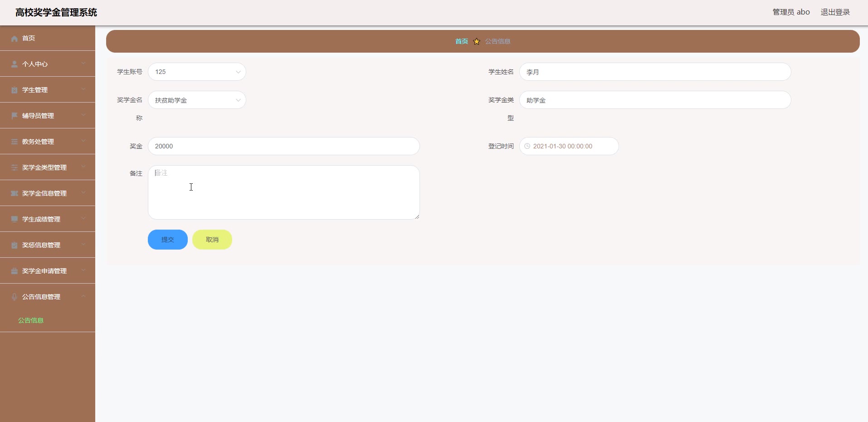Expand 个人中心 submenu chevron
The height and width of the screenshot is (422, 868).
click(83, 64)
